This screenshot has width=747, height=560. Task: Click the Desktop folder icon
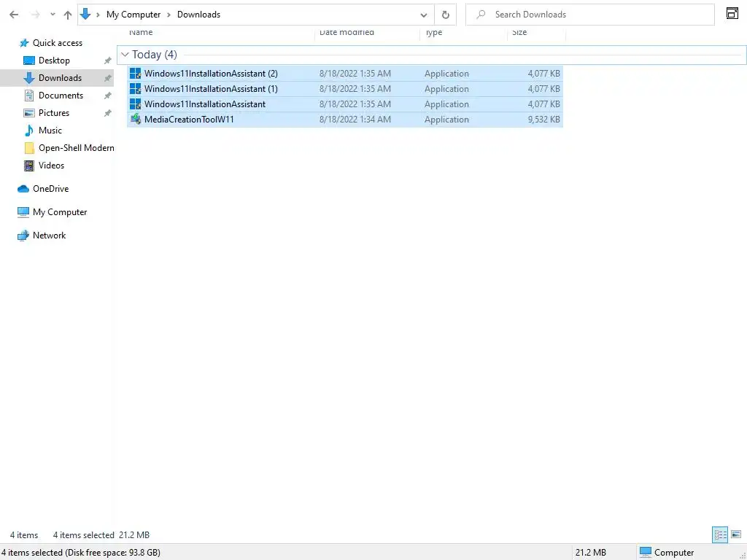(29, 61)
